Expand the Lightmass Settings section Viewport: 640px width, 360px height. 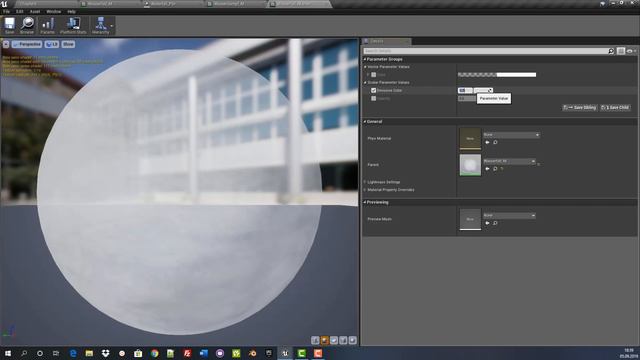(x=365, y=182)
